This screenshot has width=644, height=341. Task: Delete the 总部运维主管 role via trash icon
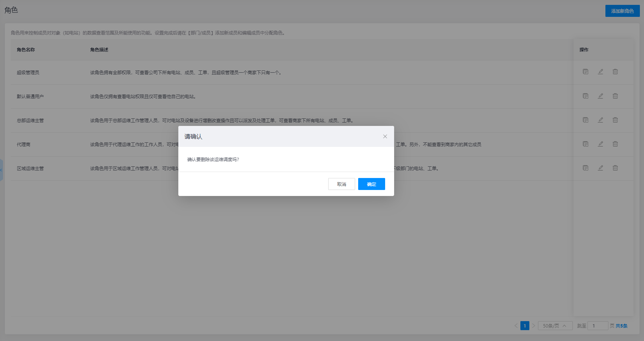615,120
